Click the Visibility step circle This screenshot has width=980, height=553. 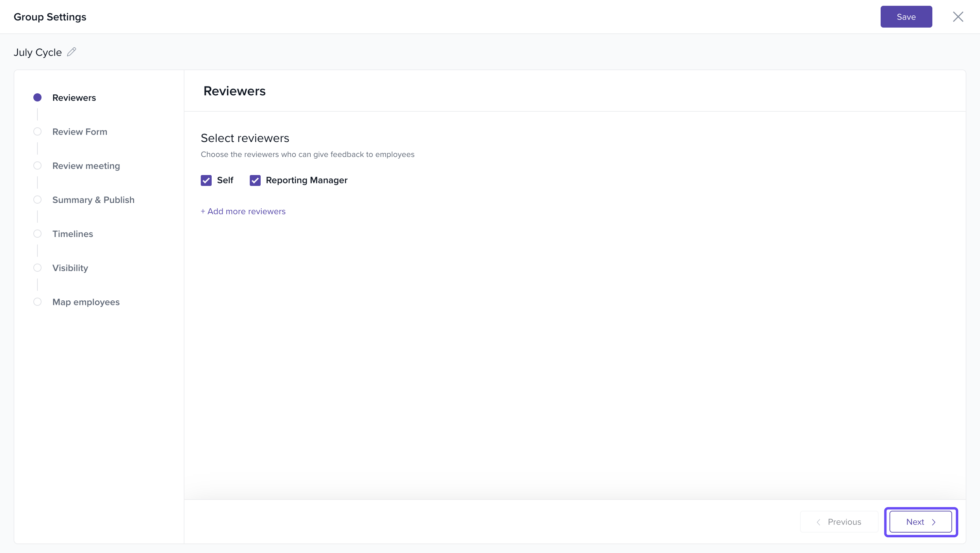coord(37,268)
